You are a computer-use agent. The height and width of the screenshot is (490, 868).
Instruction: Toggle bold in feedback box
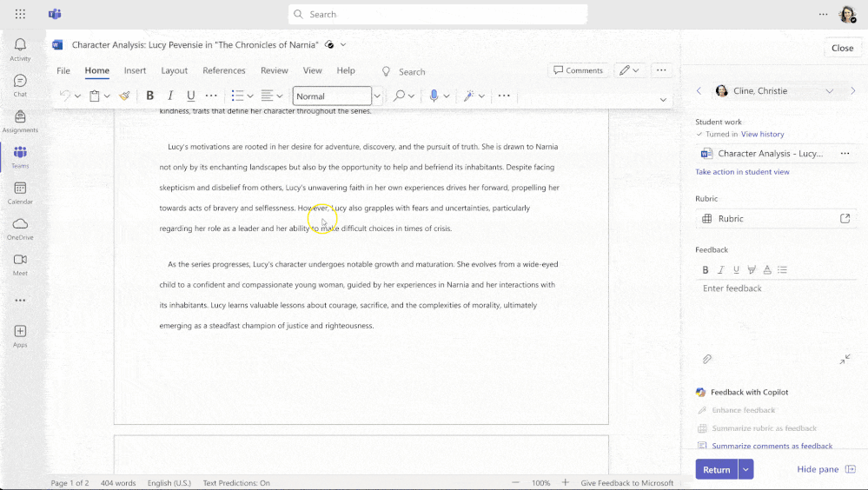[706, 270]
